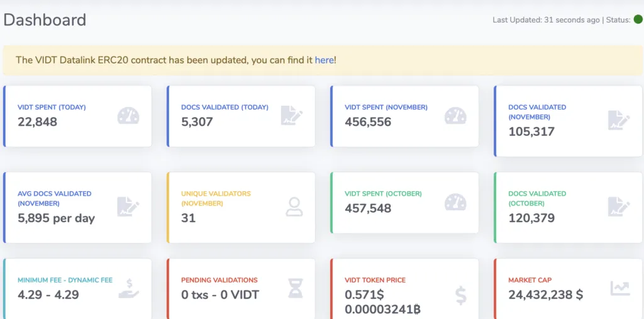Click the 'VIDT SPENT (TODAY)' label
Image resolution: width=644 pixels, height=319 pixels.
(x=52, y=108)
